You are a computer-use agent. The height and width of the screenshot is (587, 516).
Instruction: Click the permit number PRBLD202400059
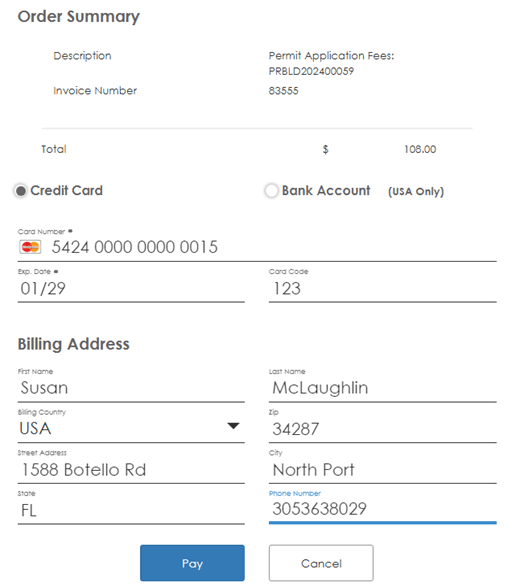tap(311, 71)
